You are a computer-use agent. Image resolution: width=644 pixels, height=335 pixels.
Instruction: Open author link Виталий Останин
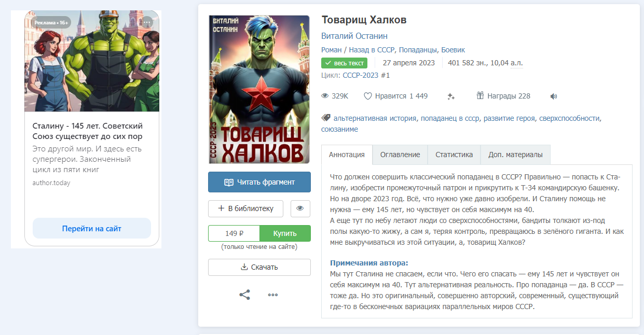tap(354, 36)
